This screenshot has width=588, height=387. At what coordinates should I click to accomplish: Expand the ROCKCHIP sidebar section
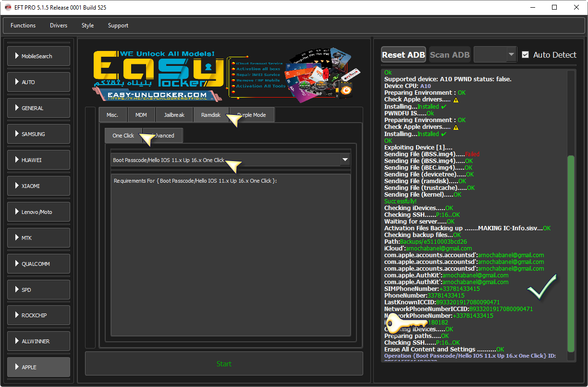coord(39,315)
